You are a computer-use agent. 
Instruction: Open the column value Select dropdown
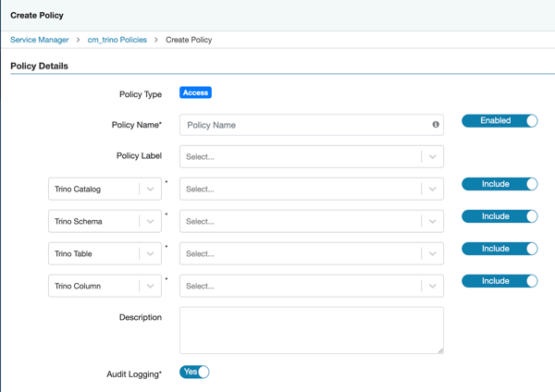(311, 287)
